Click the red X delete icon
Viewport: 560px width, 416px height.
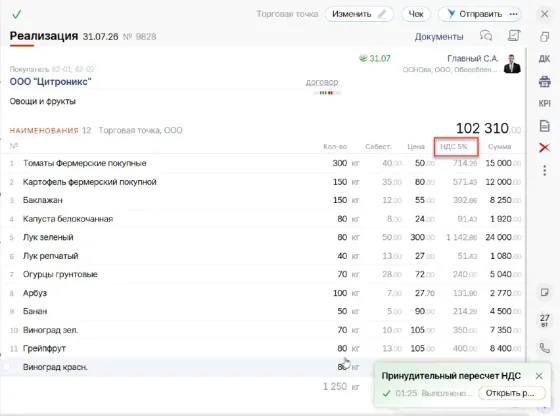pyautogui.click(x=545, y=147)
